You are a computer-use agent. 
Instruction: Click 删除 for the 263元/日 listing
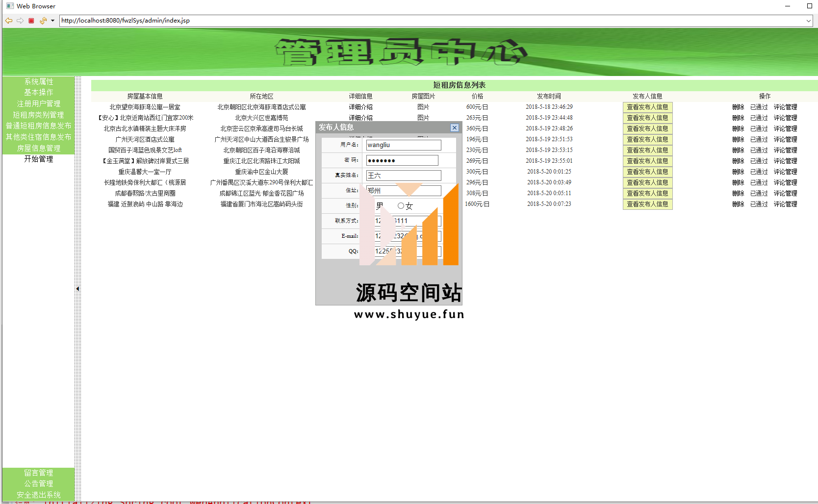[x=738, y=118]
